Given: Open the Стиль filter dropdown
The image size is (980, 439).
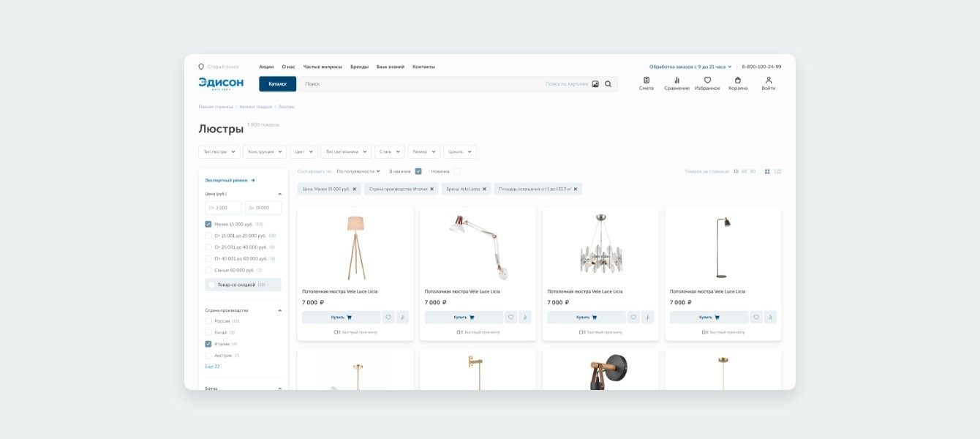Looking at the screenshot, I should coord(389,151).
